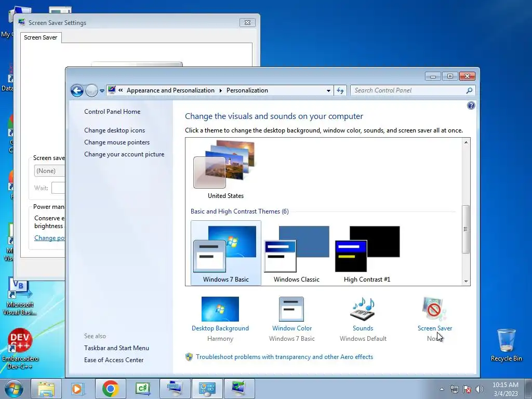Switch to Personalization window taskbar button
532x399 pixels.
coord(239,389)
